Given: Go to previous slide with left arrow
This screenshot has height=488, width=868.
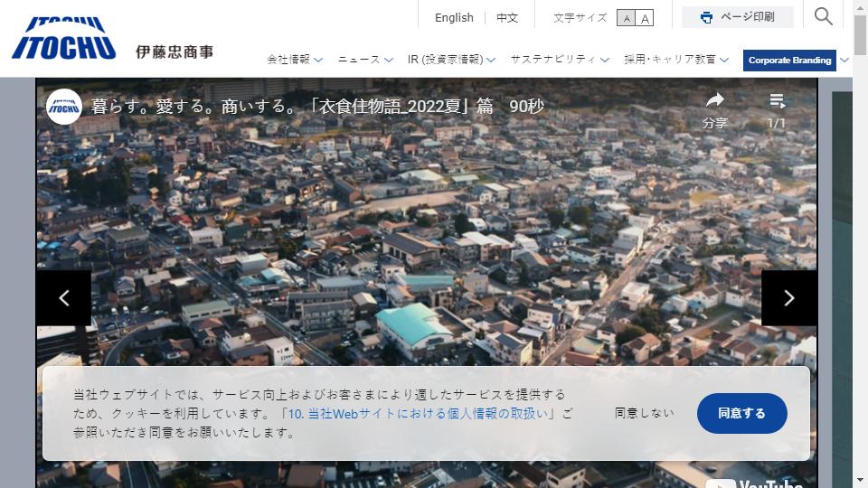Looking at the screenshot, I should 64,298.
